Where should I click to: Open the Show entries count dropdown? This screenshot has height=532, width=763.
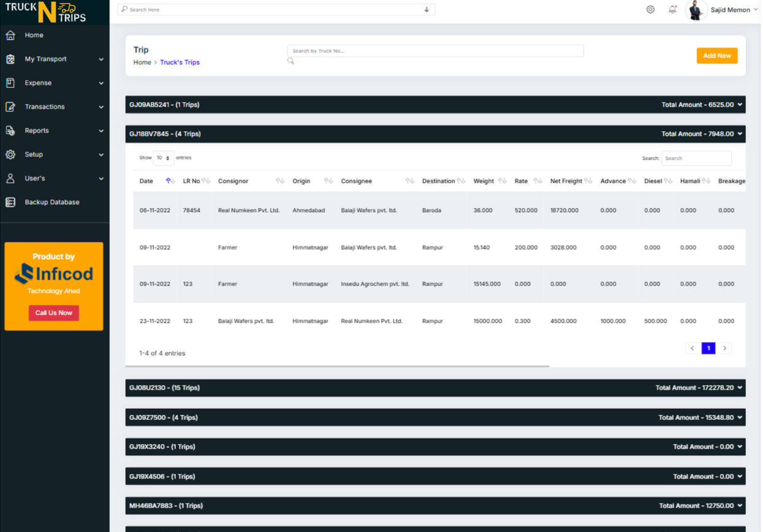point(164,158)
